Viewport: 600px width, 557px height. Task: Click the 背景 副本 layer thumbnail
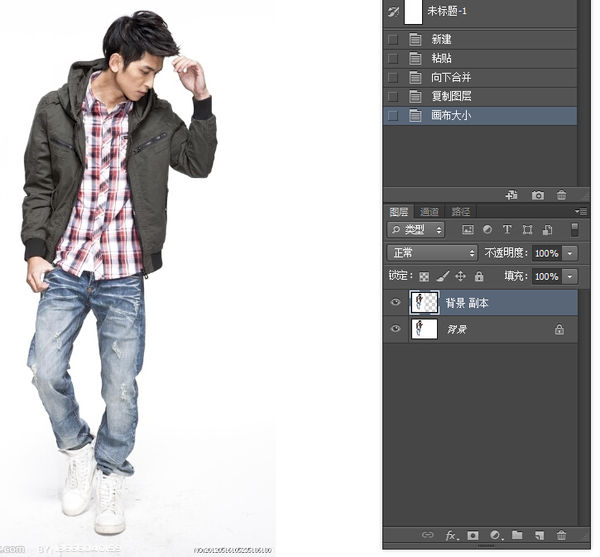pyautogui.click(x=424, y=303)
